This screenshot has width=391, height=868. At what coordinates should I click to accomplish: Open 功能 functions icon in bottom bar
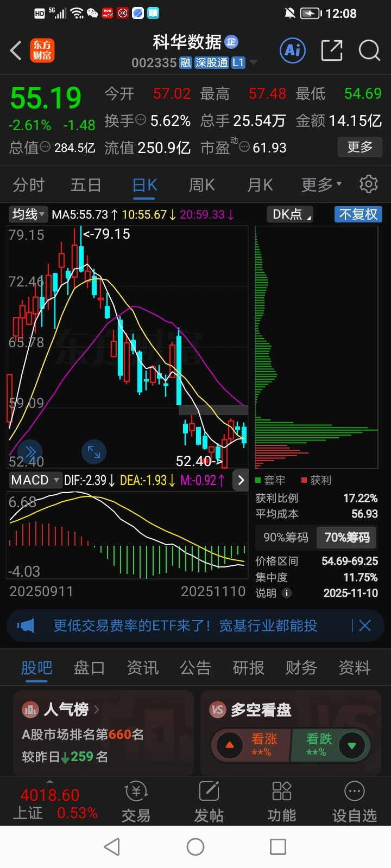coord(281,802)
